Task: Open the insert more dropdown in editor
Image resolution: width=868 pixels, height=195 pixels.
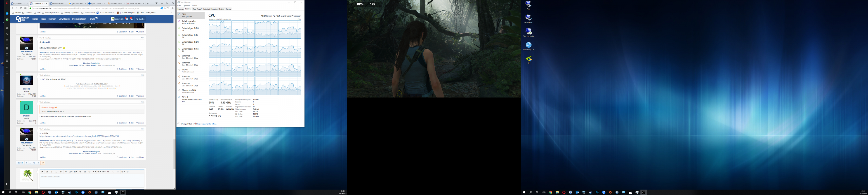Action: pyautogui.click(x=94, y=172)
